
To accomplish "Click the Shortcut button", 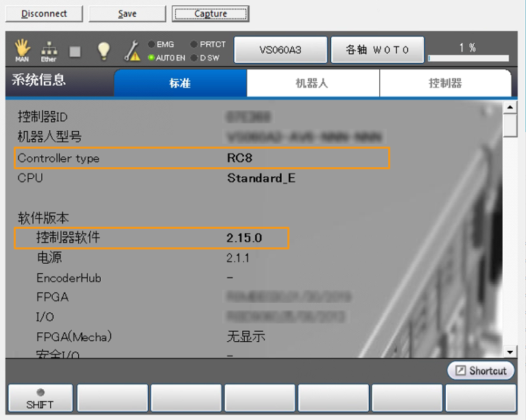I will [x=481, y=371].
